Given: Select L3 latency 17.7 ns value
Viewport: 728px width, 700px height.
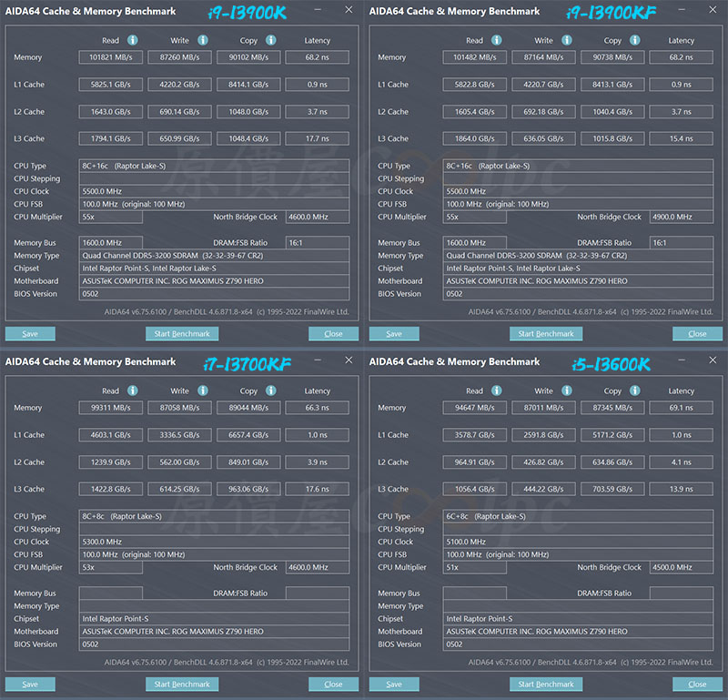Looking at the screenshot, I should point(318,138).
